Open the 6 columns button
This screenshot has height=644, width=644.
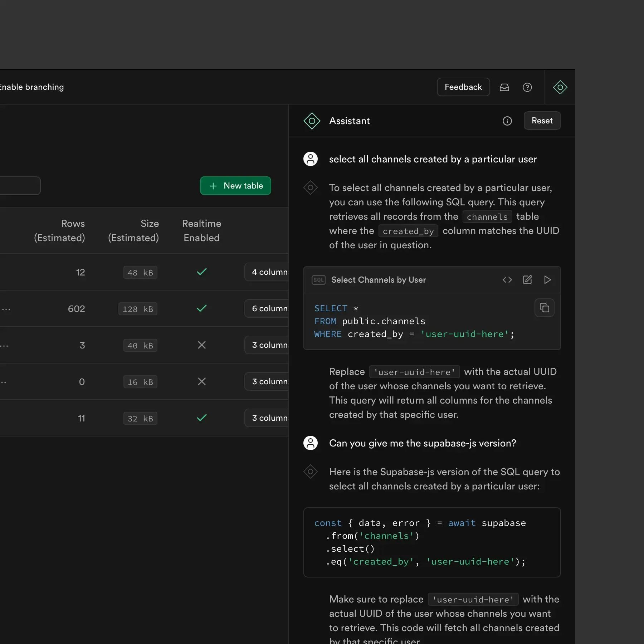coord(267,308)
